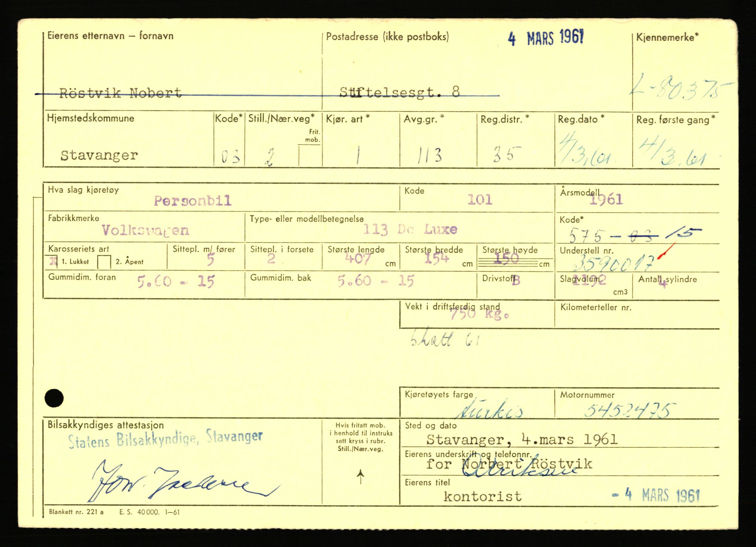
Task: Click the 'Kilometerteller nr.' empty field
Action: click(636, 314)
